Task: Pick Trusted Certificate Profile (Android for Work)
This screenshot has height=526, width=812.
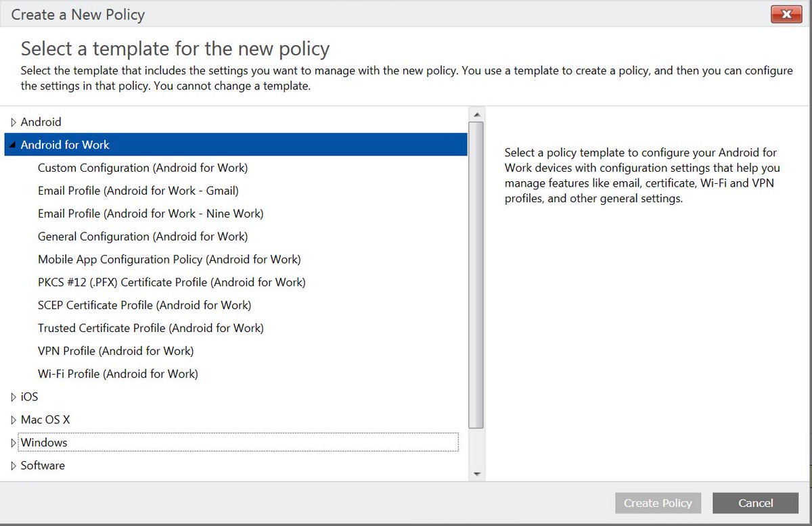Action: point(151,328)
